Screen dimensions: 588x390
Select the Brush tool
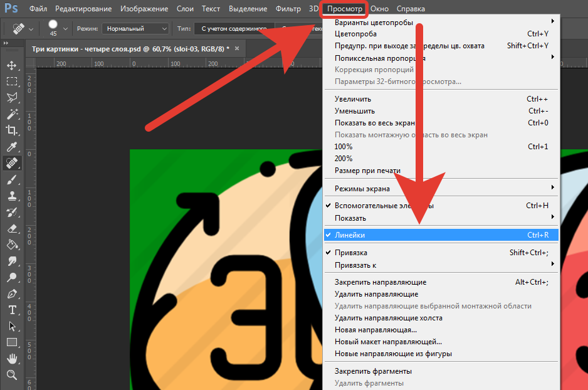(x=12, y=179)
